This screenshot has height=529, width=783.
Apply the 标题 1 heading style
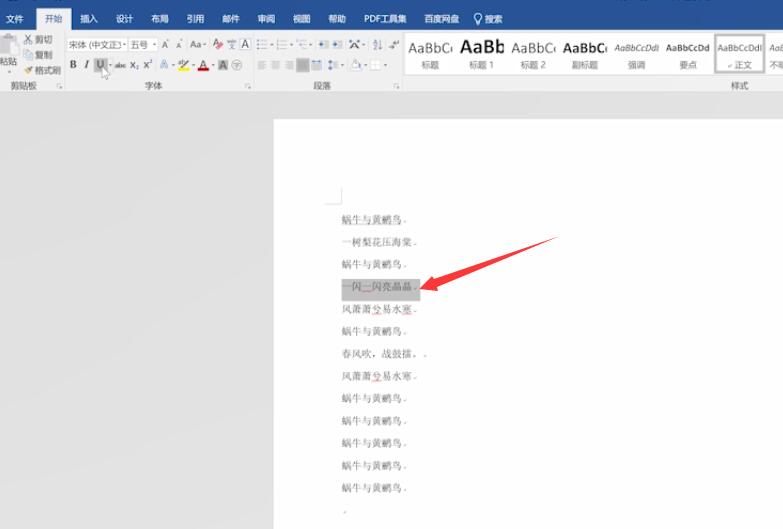(481, 54)
